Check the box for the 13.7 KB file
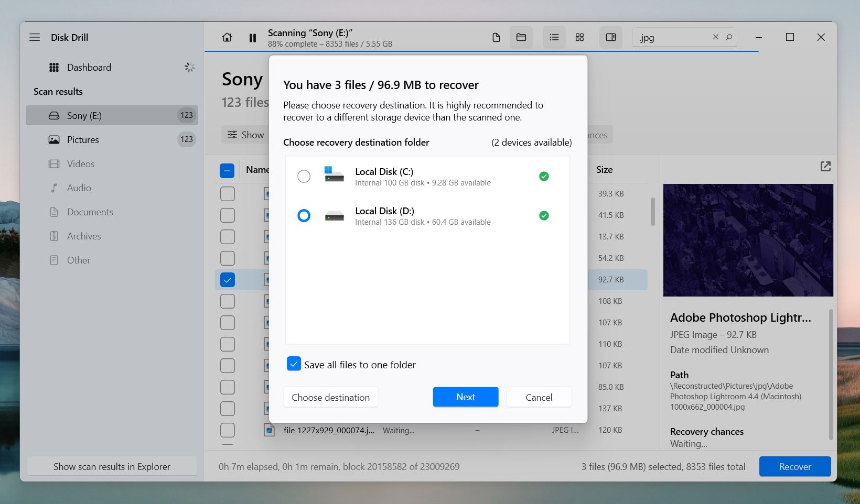Viewport: 860px width, 504px height. click(228, 237)
